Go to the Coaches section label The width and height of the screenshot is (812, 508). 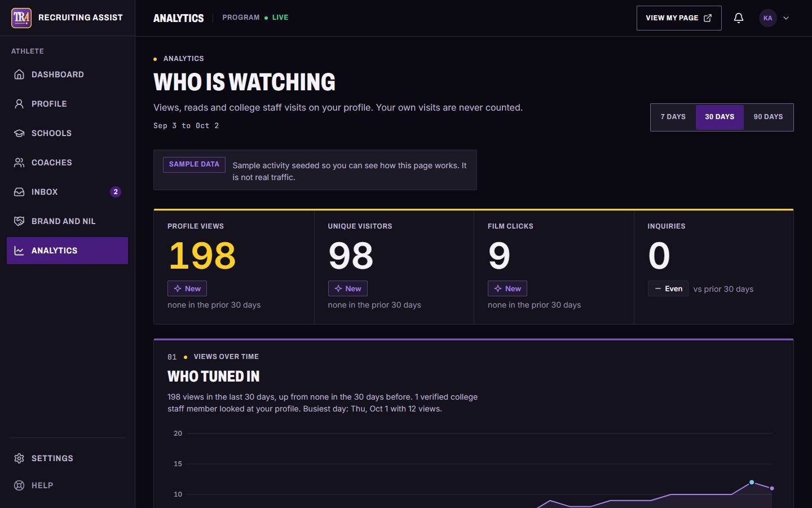tap(52, 163)
